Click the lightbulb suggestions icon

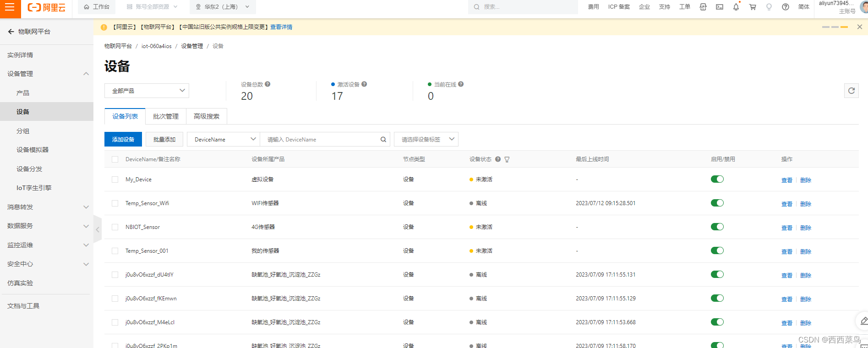[769, 7]
